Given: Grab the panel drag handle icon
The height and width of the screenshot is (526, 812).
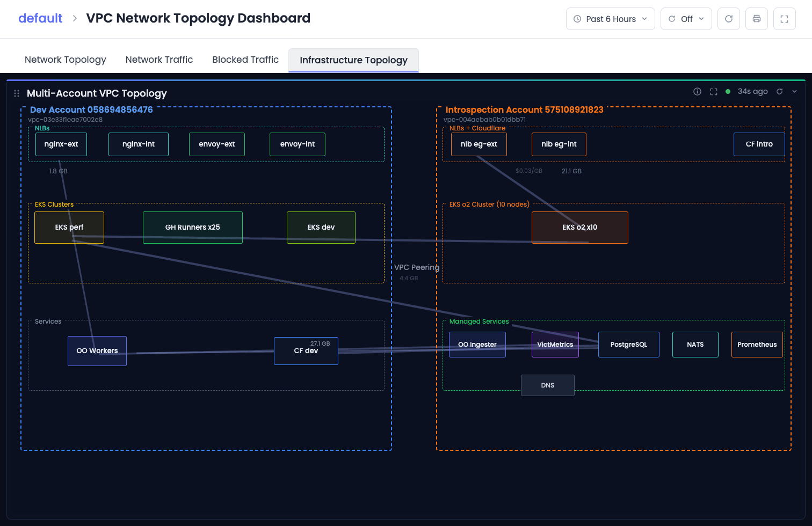Looking at the screenshot, I should click(17, 93).
